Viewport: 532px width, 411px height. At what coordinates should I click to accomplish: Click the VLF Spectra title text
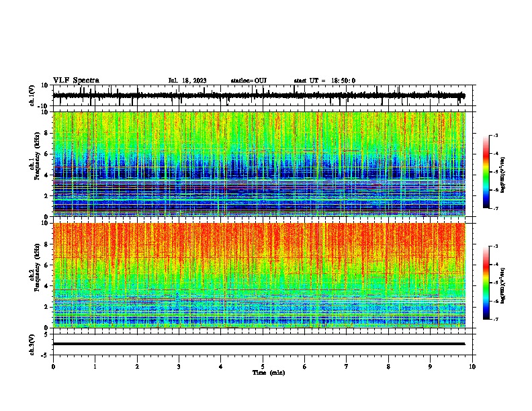coord(76,81)
